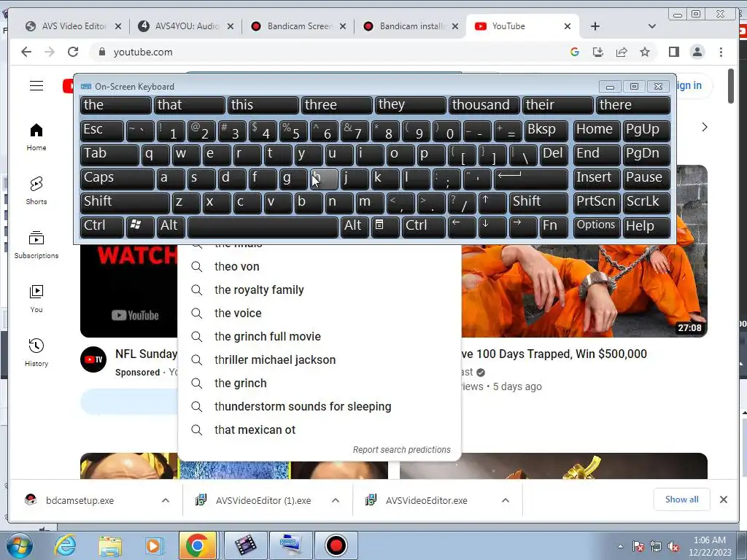This screenshot has height=560, width=747.
Task: Share this page icon in address bar
Action: 622,52
